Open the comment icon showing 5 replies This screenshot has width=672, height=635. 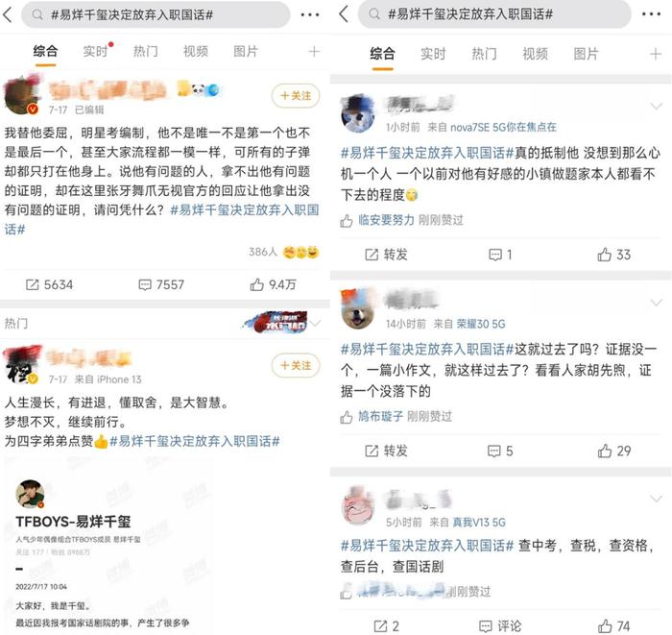[x=500, y=452]
